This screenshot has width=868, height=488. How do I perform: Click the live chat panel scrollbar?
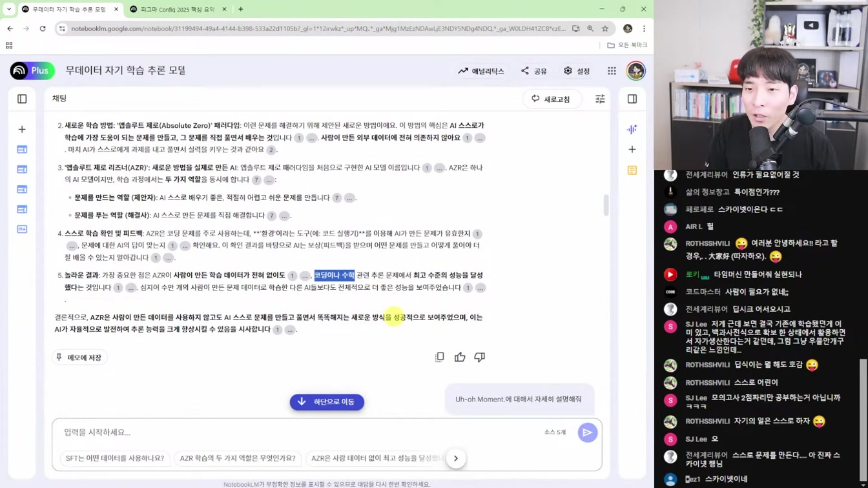click(x=863, y=420)
